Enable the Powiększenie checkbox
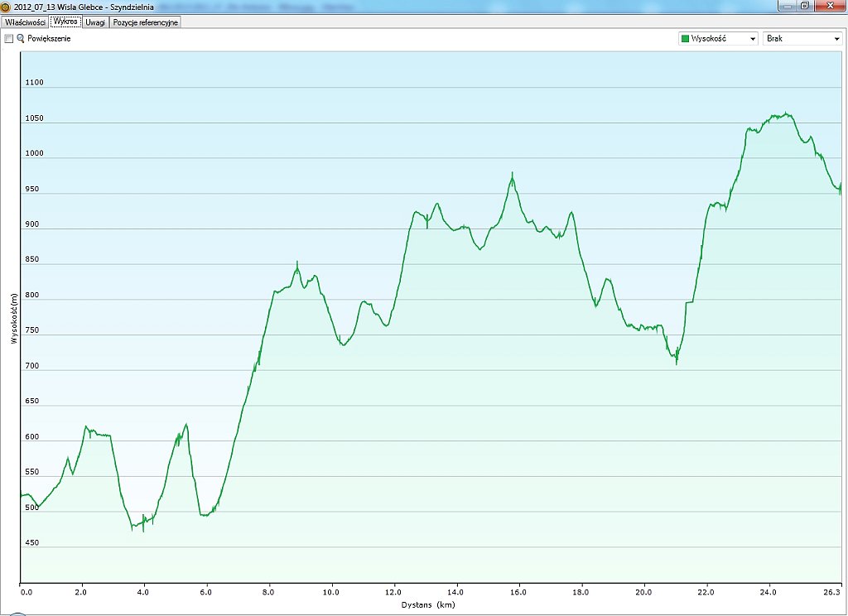This screenshot has height=616, width=848. [9, 39]
